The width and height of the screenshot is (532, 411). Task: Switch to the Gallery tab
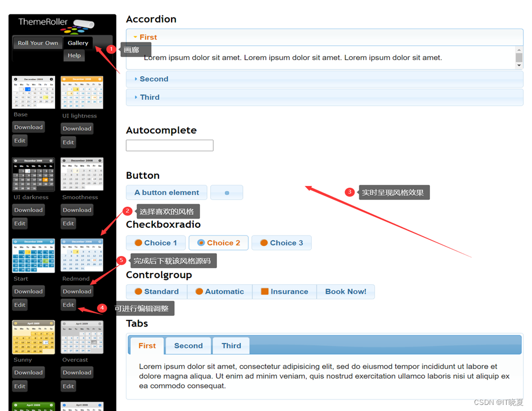[x=78, y=43]
